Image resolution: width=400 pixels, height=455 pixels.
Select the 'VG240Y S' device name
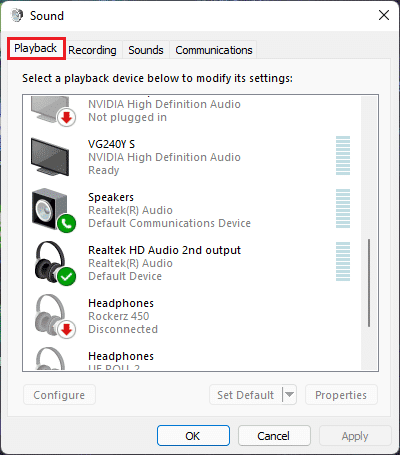[x=111, y=144]
